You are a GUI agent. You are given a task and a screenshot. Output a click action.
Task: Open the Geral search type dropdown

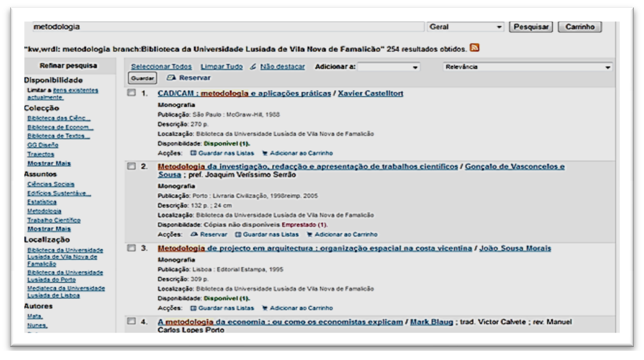[466, 27]
